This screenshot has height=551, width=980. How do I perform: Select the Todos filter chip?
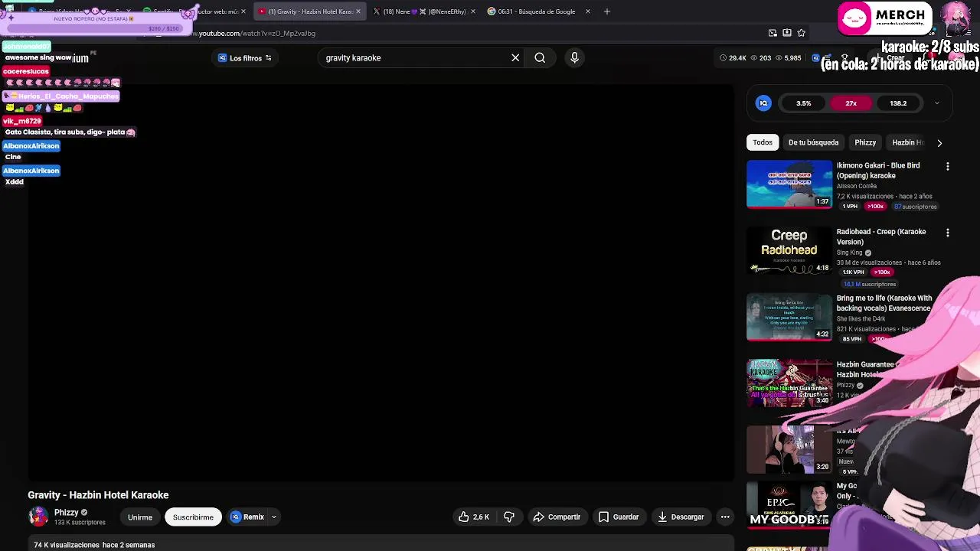pos(763,142)
